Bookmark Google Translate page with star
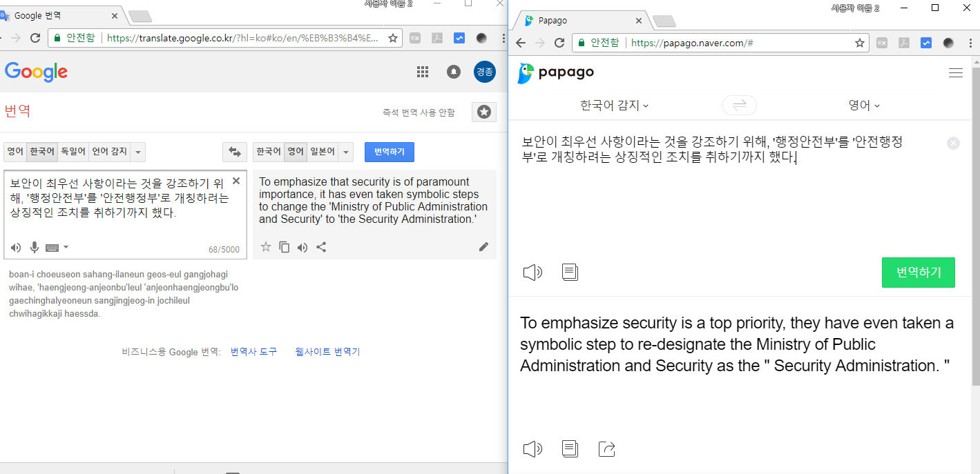Viewport: 980px width, 474px height. click(x=393, y=39)
